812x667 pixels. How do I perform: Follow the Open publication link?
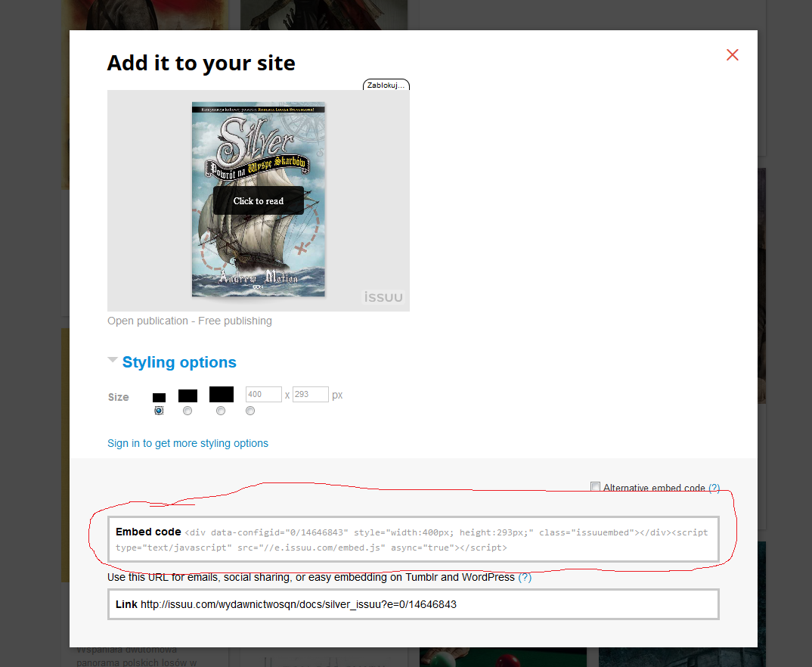click(x=147, y=321)
